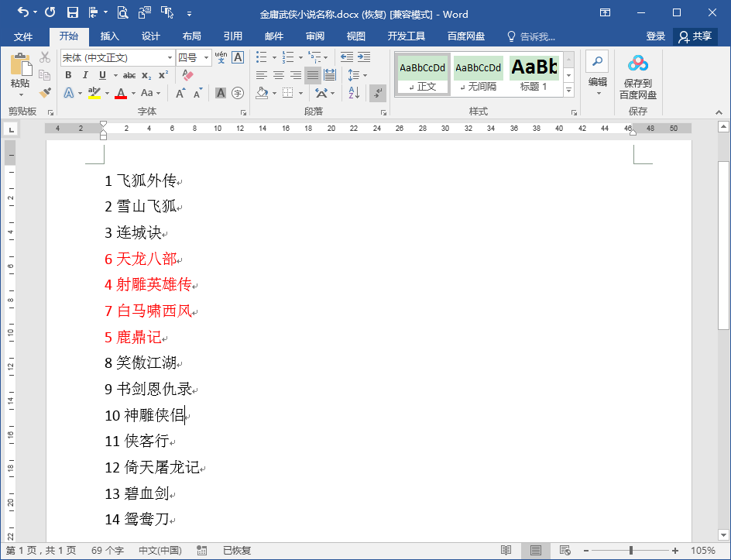
Task: Apply the 标题 1 style
Action: pyautogui.click(x=534, y=74)
